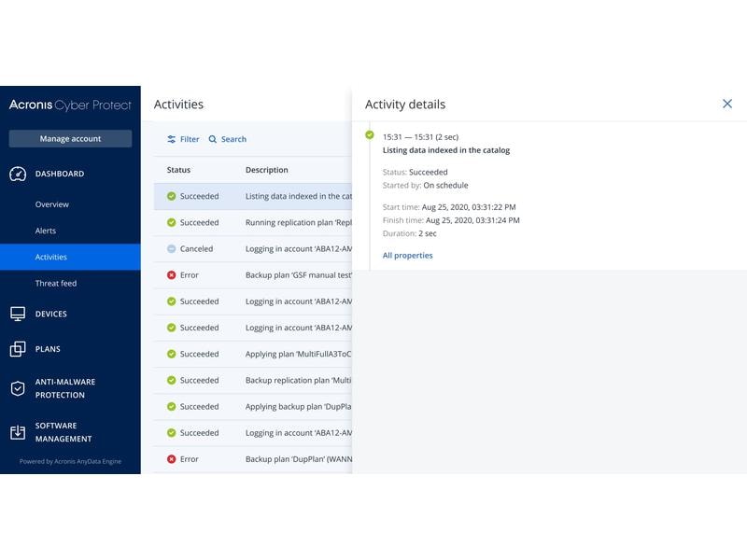
Task: Open the Search option
Action: [x=228, y=139]
